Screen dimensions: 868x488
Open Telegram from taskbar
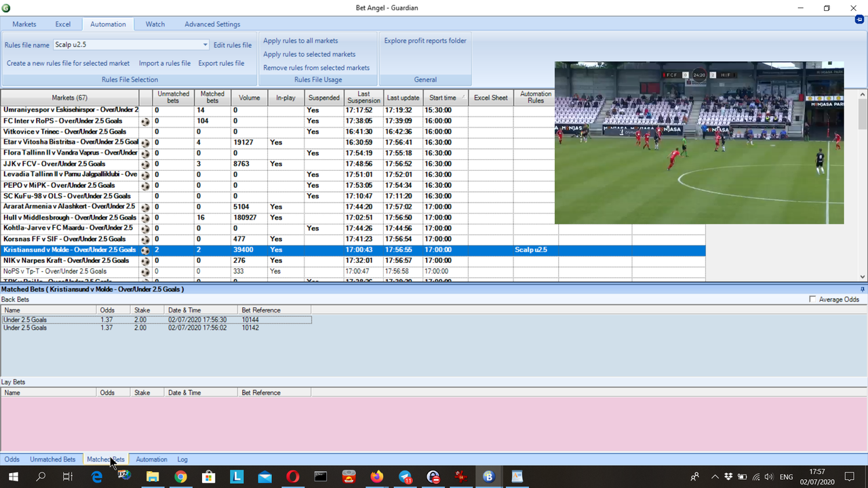tap(406, 476)
